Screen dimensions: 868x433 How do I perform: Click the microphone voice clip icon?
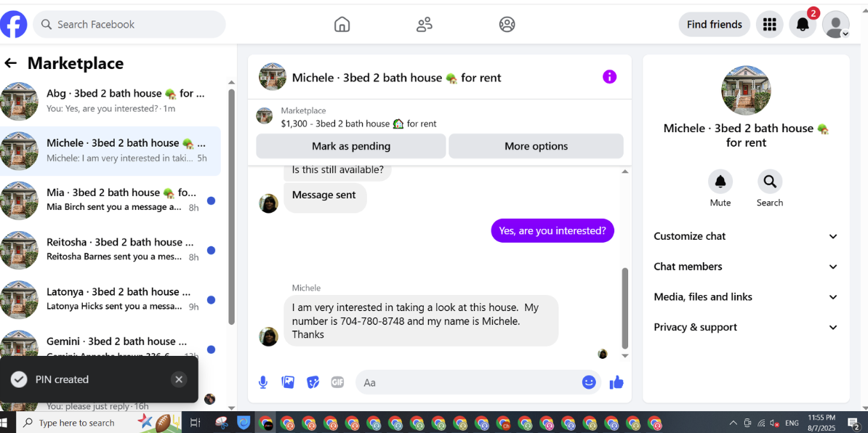coord(263,382)
